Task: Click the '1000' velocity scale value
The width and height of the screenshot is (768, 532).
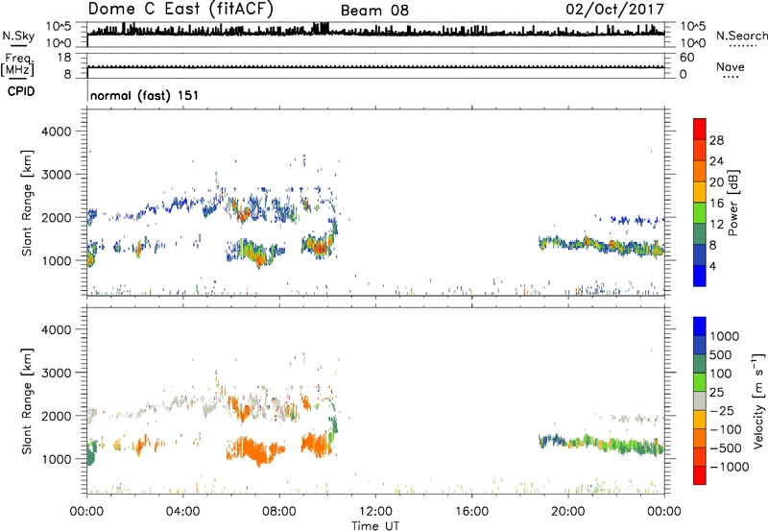Action: point(725,336)
